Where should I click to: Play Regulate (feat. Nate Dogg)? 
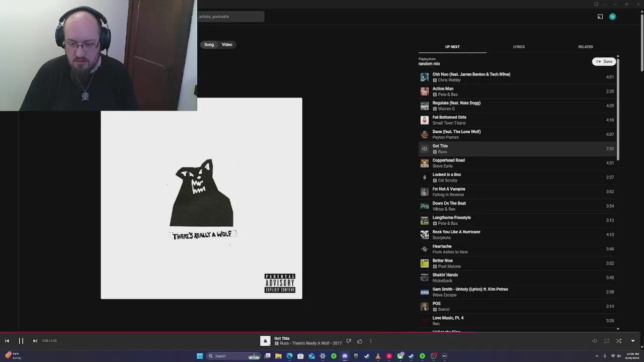(x=517, y=106)
